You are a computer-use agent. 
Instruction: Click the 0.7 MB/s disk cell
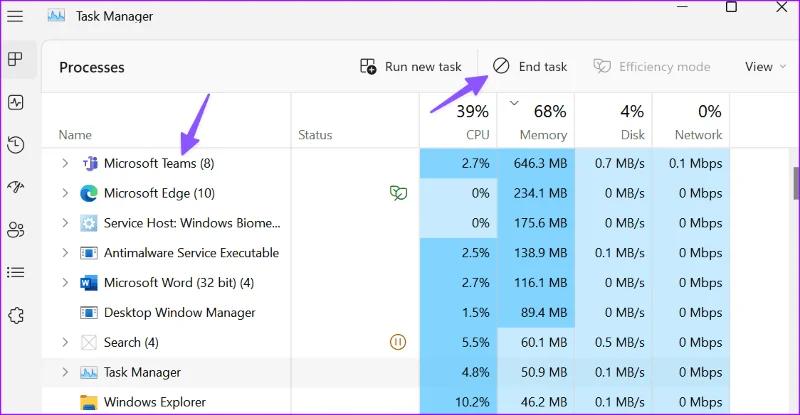pyautogui.click(x=613, y=163)
